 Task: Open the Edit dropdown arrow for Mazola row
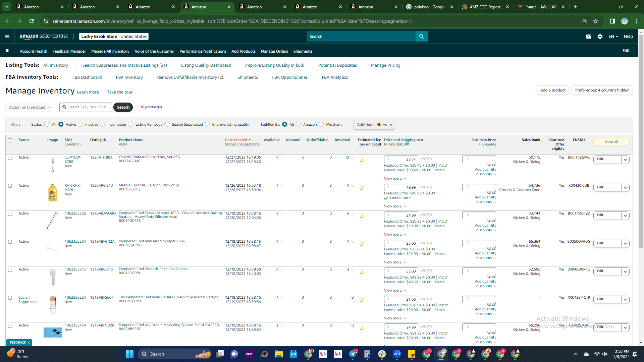[x=625, y=188]
